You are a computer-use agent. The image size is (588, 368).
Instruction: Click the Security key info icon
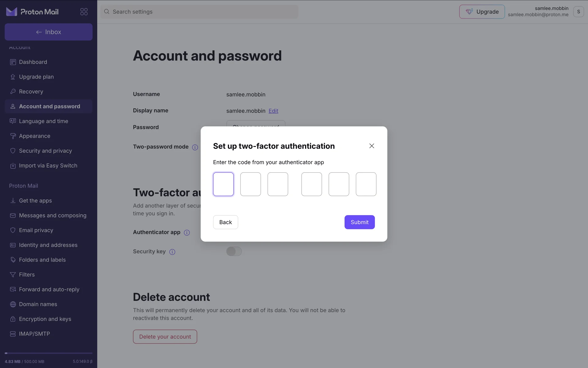[172, 252]
